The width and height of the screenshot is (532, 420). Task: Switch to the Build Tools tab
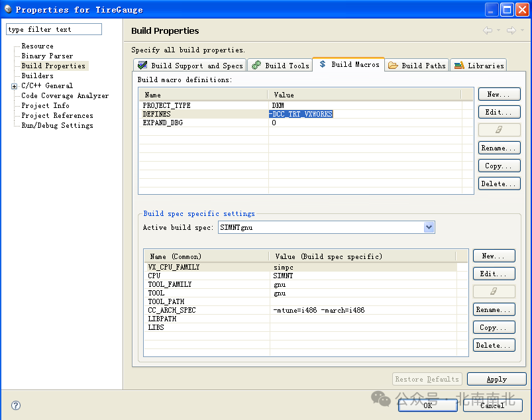point(280,65)
